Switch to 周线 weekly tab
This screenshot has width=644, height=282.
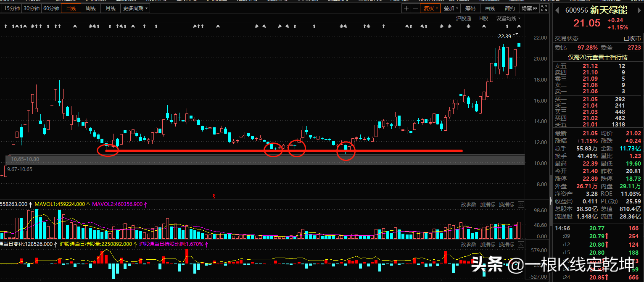click(90, 8)
